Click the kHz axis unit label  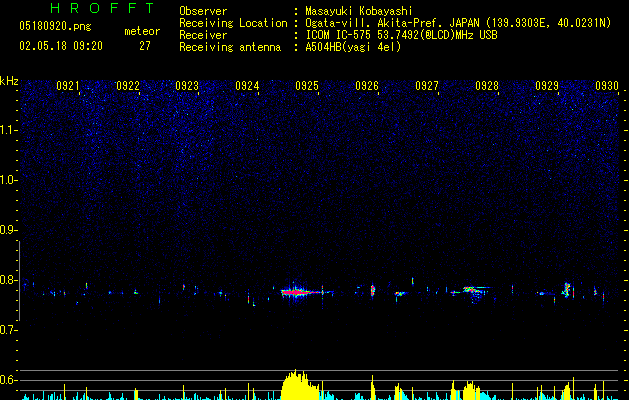click(x=9, y=81)
